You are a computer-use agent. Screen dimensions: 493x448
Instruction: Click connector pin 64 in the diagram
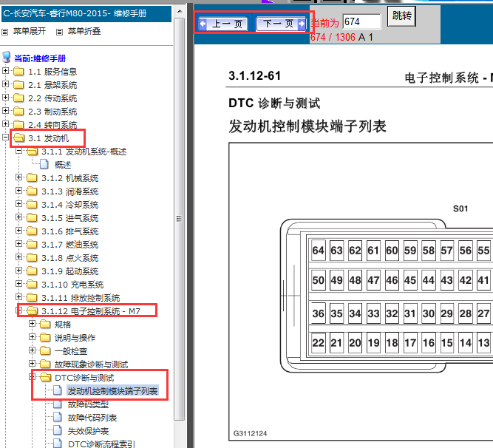(318, 251)
